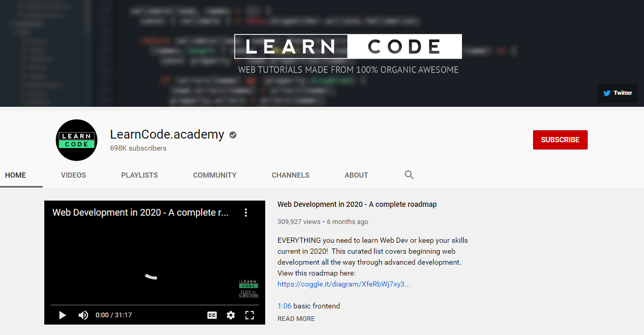Viewport: 644px width, 335px height.
Task: Select the Channels tab
Action: pyautogui.click(x=290, y=175)
